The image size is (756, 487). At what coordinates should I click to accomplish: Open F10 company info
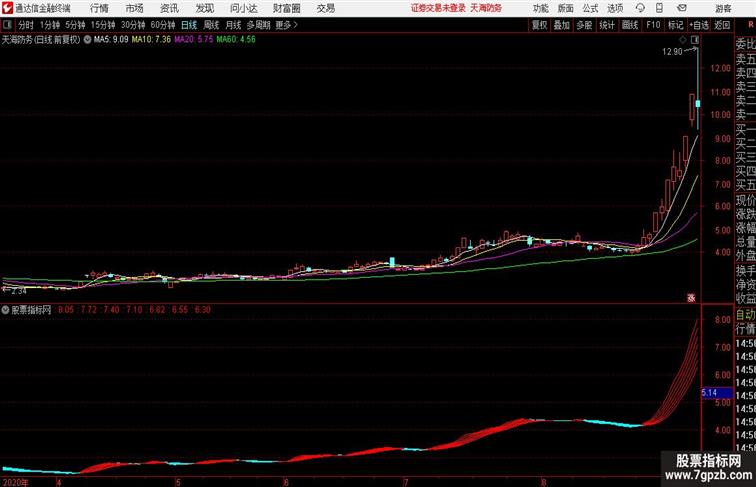pyautogui.click(x=653, y=25)
